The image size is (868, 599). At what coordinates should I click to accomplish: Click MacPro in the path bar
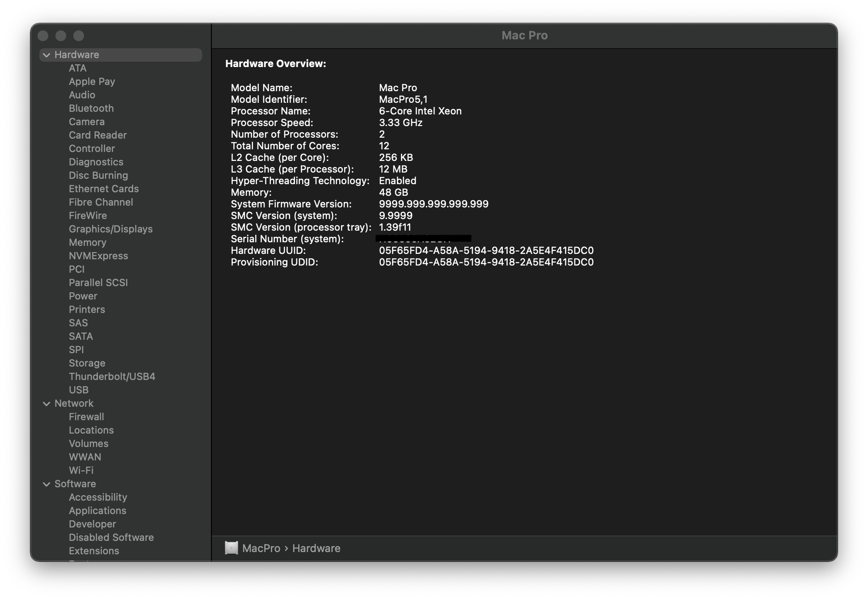point(261,548)
